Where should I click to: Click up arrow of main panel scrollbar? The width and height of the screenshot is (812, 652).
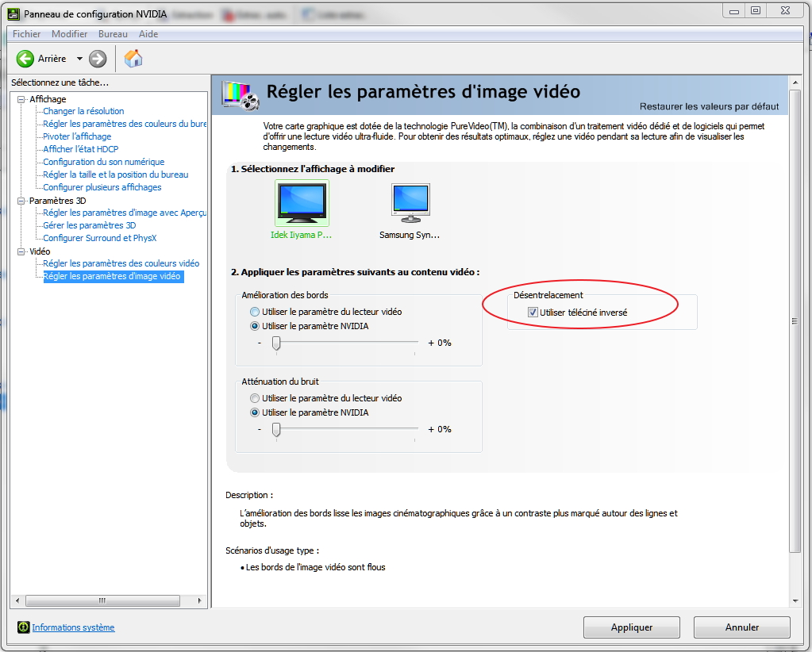coord(795,82)
